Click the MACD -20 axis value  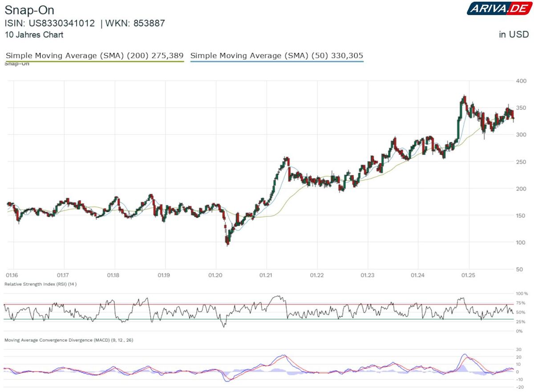click(x=520, y=387)
